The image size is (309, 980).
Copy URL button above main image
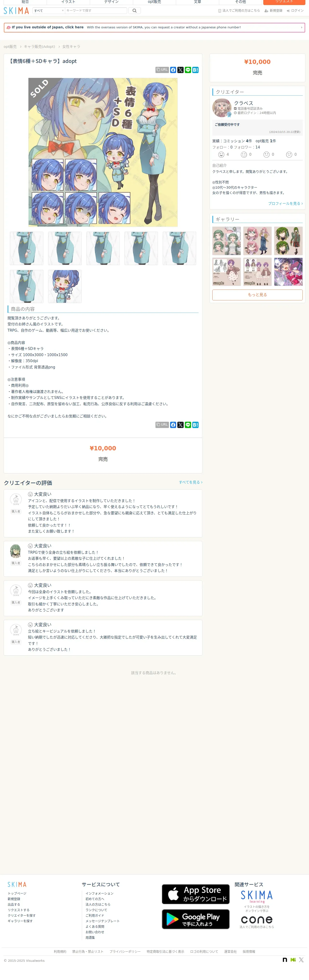click(162, 70)
